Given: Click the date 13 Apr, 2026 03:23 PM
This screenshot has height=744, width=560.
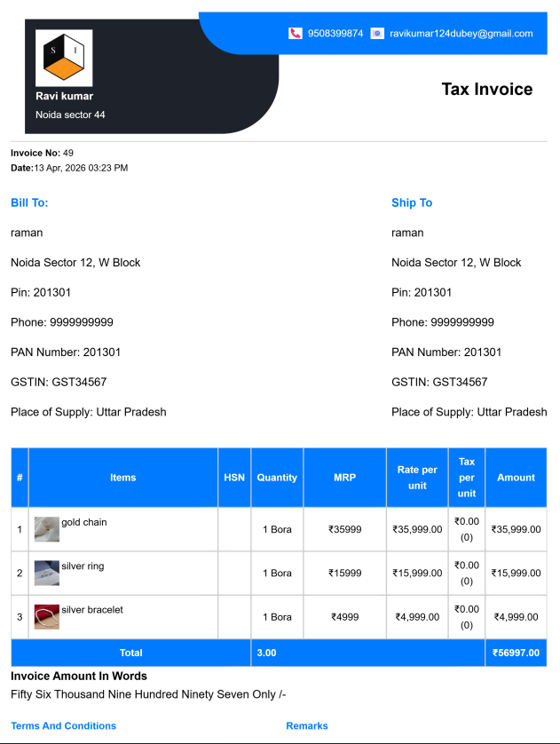Looking at the screenshot, I should [x=81, y=168].
